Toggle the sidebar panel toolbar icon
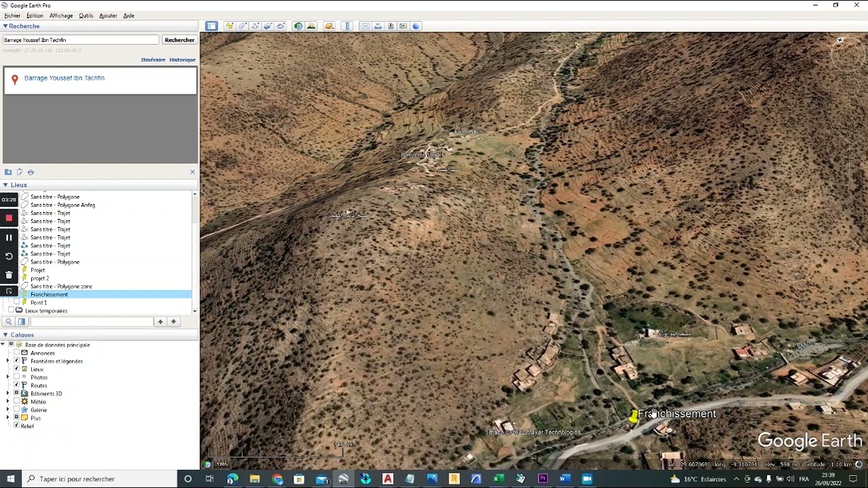868x488 pixels. [x=212, y=26]
